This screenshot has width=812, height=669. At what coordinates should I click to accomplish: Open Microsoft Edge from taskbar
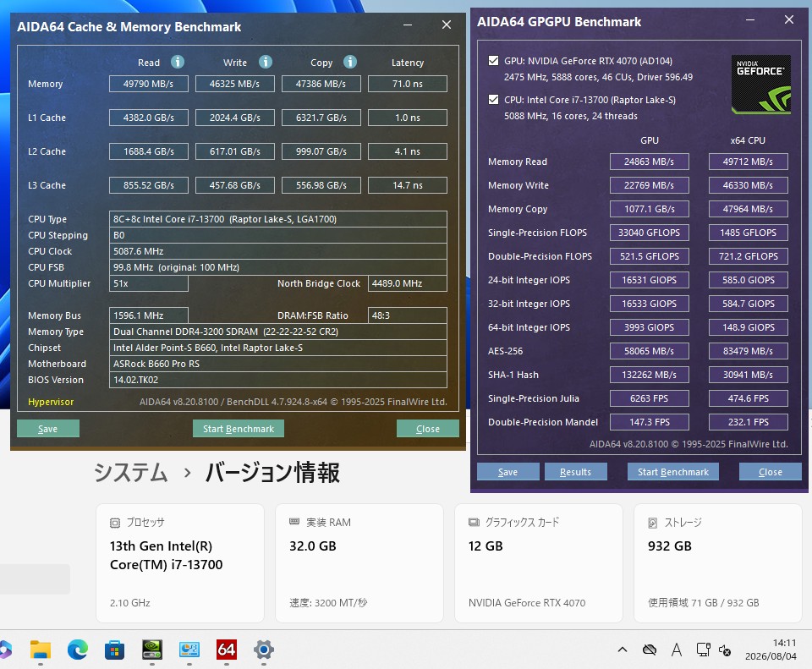point(78,650)
